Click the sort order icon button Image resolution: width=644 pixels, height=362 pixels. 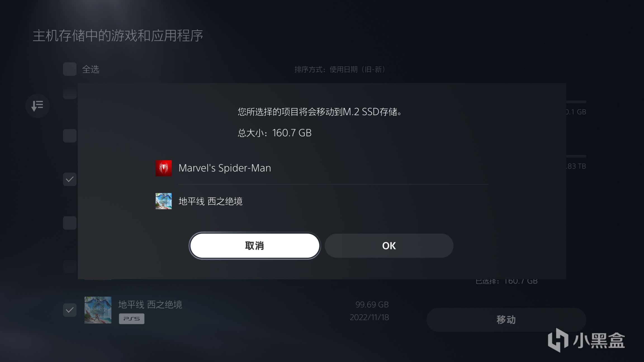[37, 106]
